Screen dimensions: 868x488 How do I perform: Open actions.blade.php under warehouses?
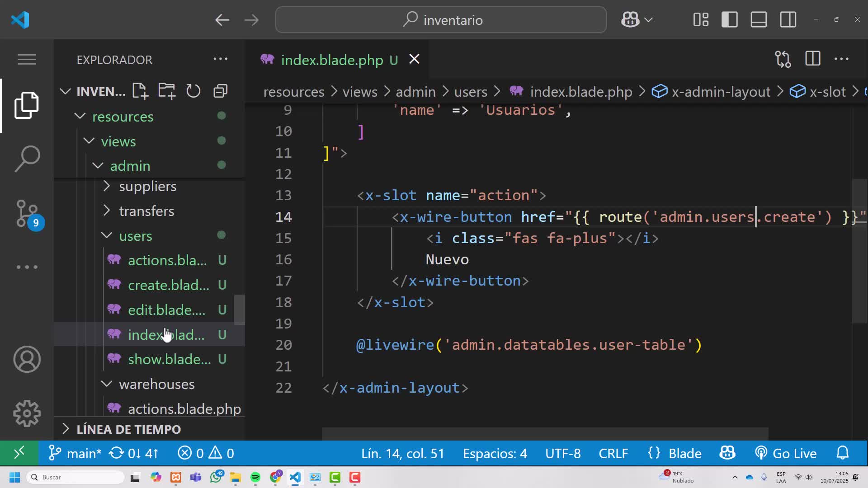pos(184,408)
